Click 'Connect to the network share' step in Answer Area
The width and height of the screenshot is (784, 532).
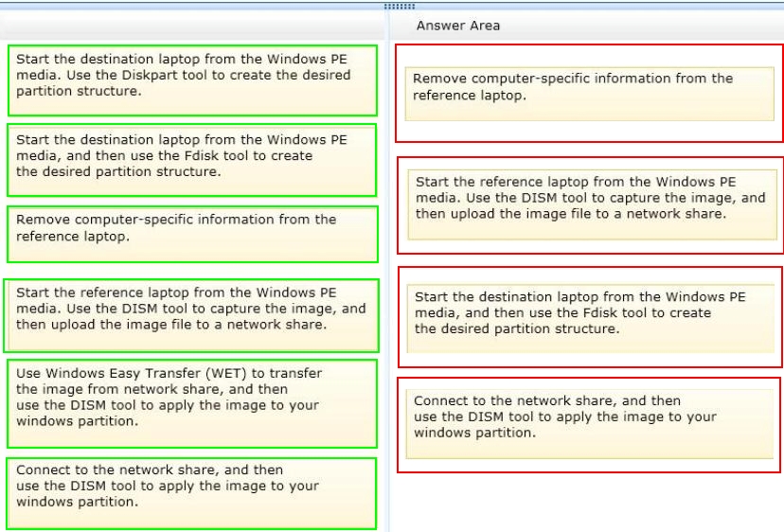point(590,424)
